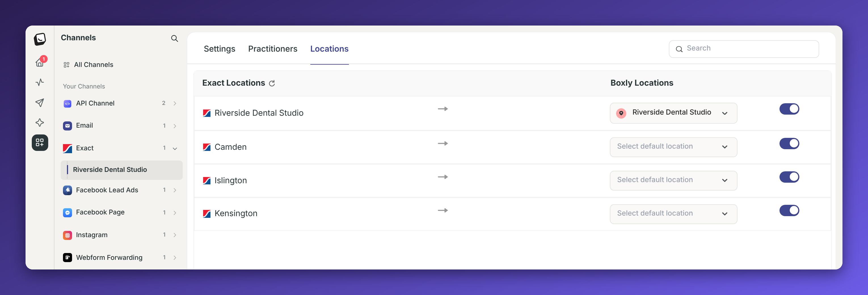Expand the Webform Forwarding chevron

175,258
